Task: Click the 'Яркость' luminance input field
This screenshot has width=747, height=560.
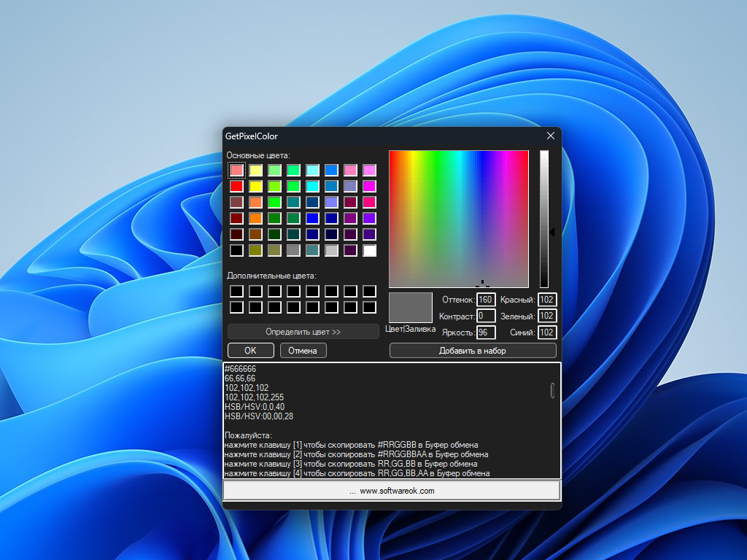Action: [486, 332]
